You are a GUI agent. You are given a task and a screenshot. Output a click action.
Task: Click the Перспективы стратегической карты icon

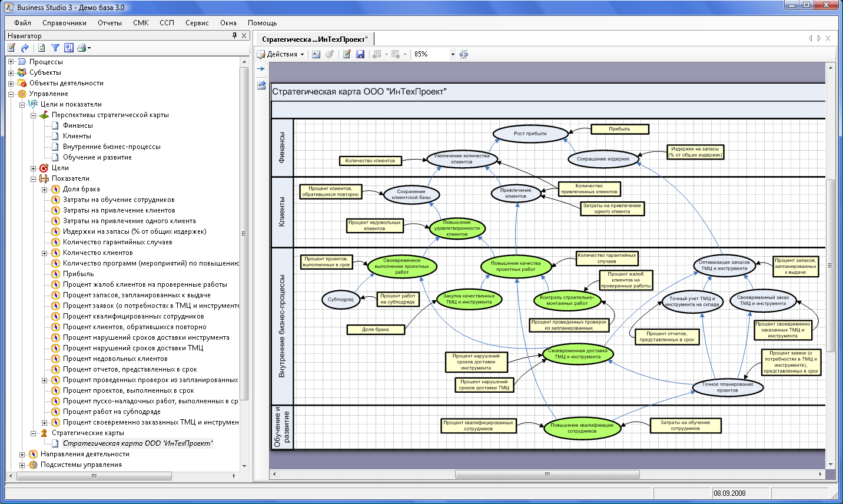(44, 115)
